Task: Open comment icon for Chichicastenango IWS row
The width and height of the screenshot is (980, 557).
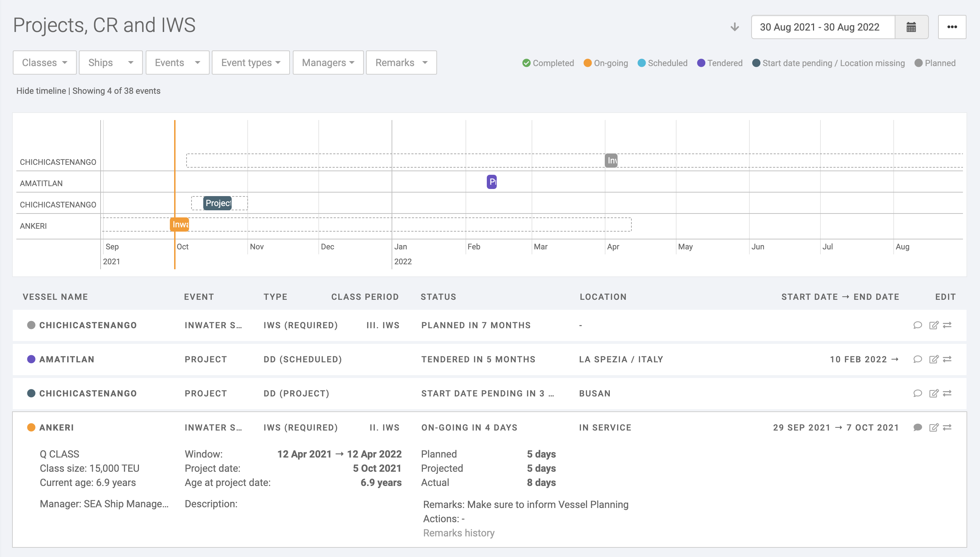Action: pos(917,325)
